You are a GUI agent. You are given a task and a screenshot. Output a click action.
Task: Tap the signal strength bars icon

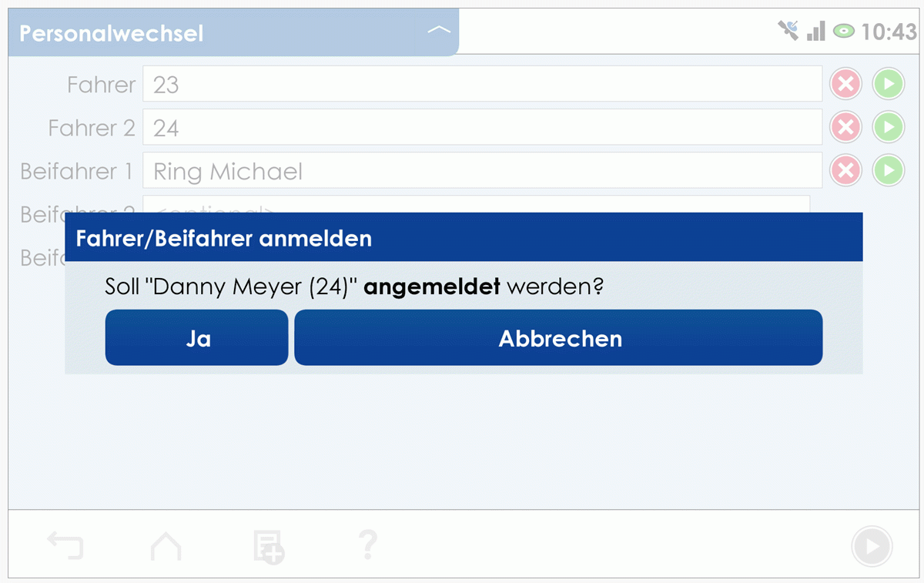815,32
